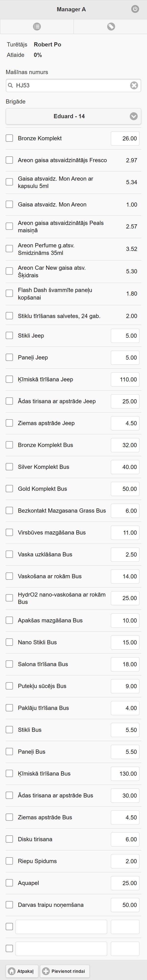Click the Eduard - 14 dropdown arrow
147x980 pixels.
coord(134,116)
